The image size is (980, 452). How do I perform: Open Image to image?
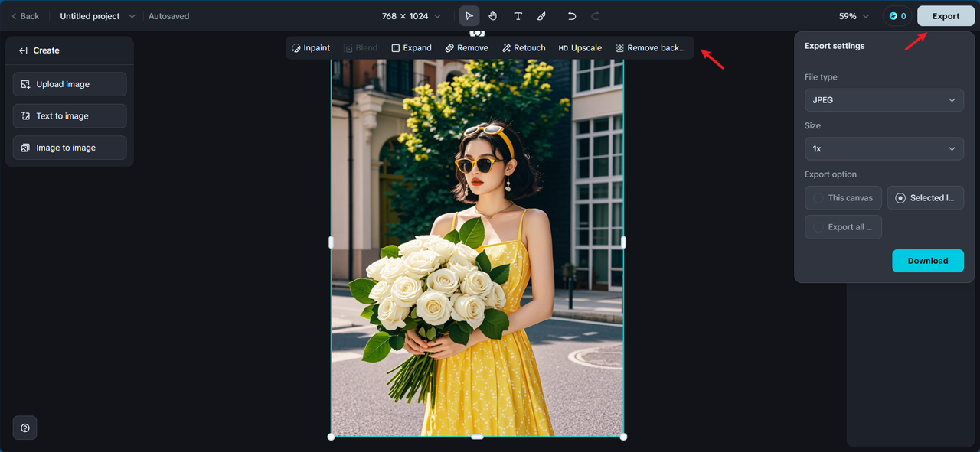pyautogui.click(x=70, y=148)
